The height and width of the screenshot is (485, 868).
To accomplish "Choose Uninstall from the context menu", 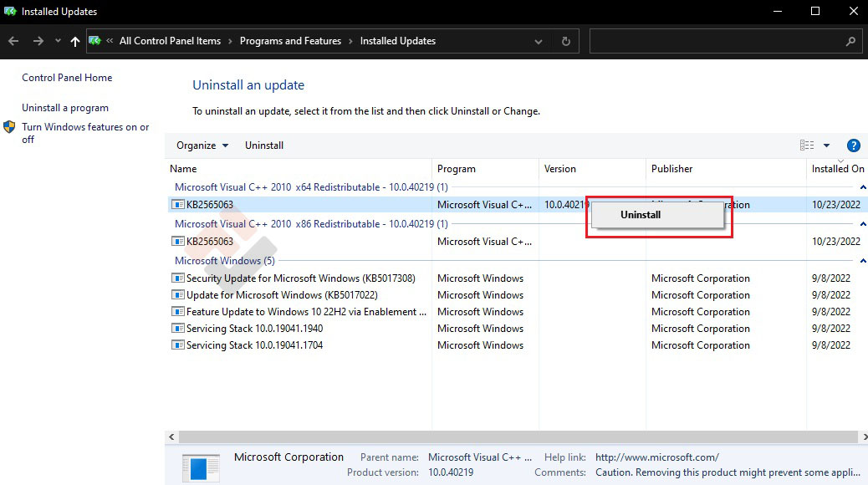I will coord(641,215).
